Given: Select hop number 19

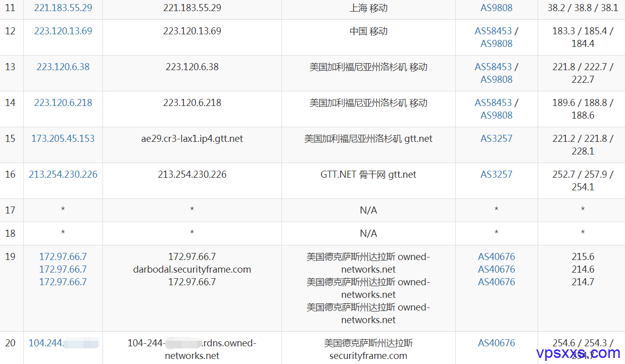Looking at the screenshot, I should pos(10,256).
